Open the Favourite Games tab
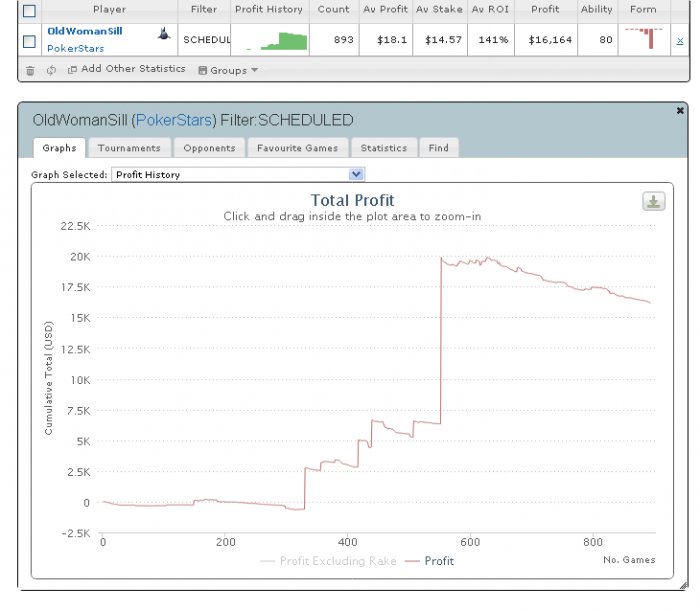Image resolution: width=700 pixels, height=610 pixels. coord(297,148)
